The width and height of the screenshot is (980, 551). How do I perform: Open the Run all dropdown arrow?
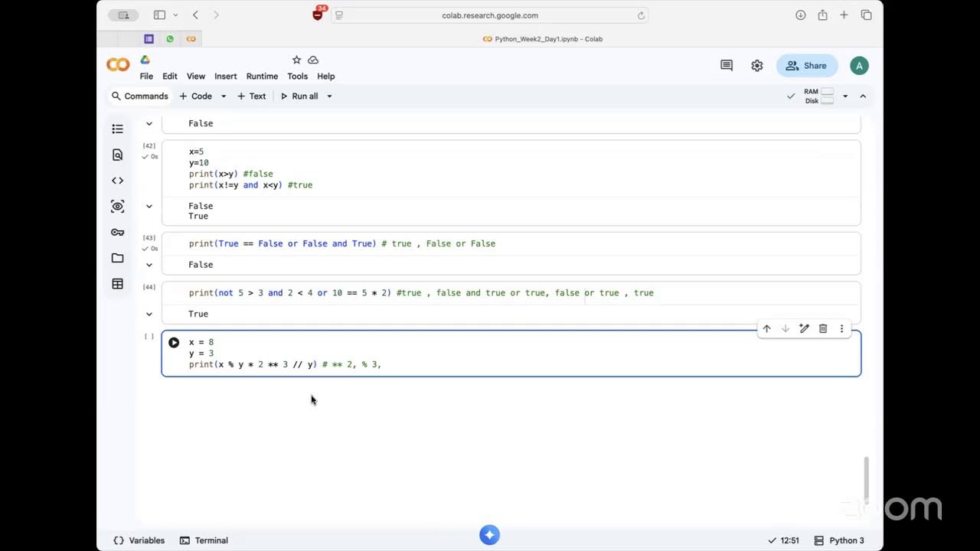[x=329, y=96]
